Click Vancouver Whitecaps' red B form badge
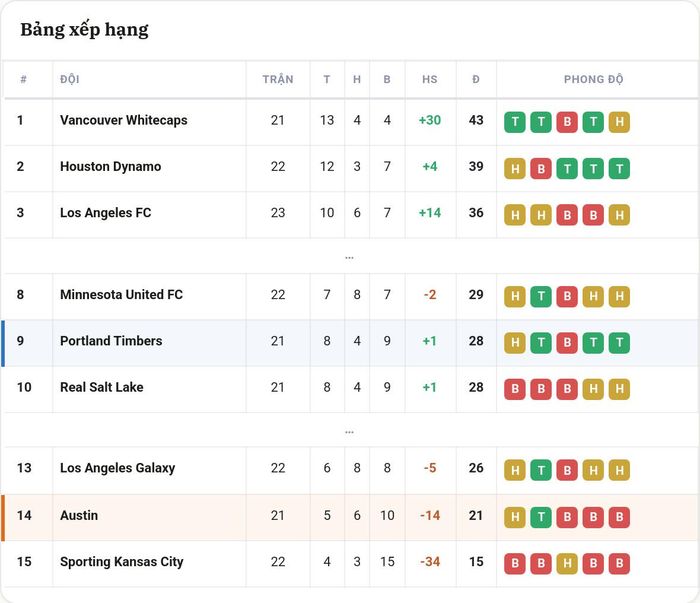 tap(567, 122)
